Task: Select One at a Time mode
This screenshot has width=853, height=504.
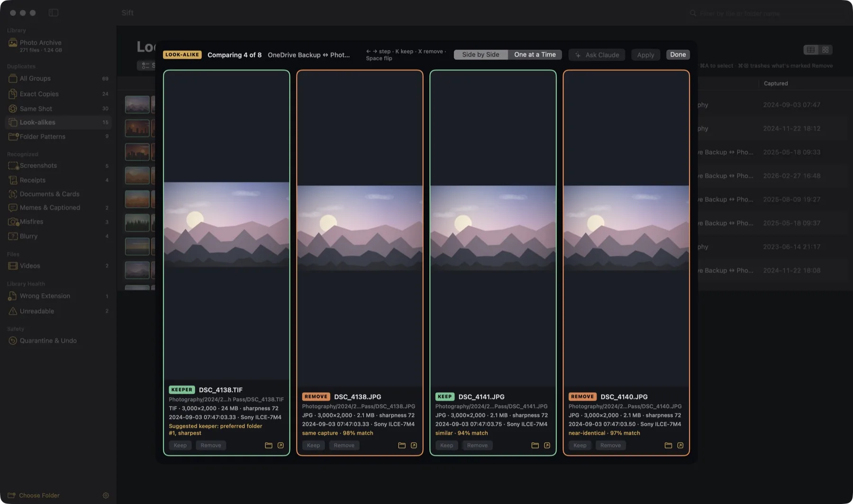Action: click(535, 54)
